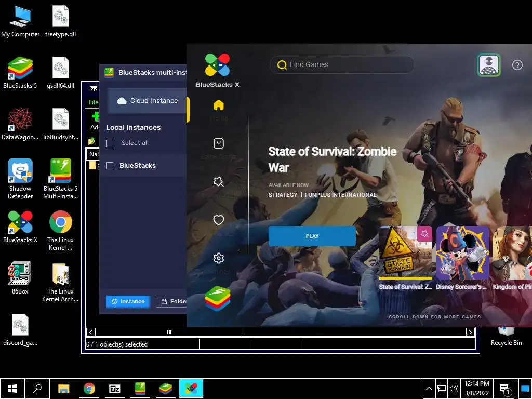Open the taskbar clock and date
Viewport: 532px width, 399px height.
coord(477,389)
